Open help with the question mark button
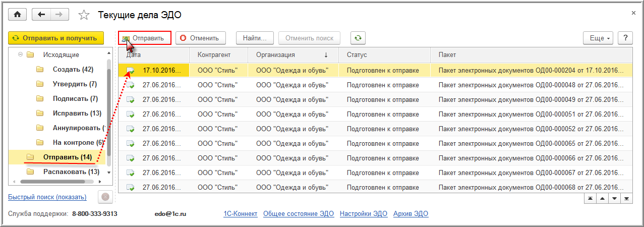The width and height of the screenshot is (644, 227). point(625,38)
